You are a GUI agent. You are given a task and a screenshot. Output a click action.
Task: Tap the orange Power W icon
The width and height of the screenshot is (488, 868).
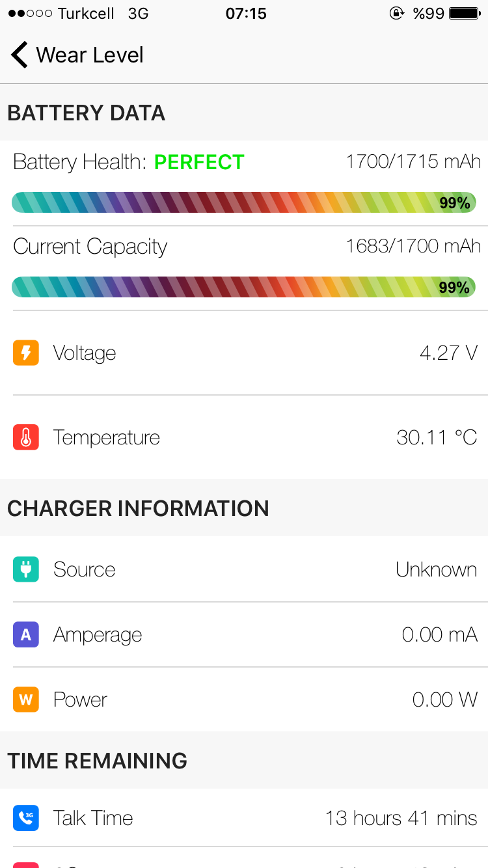26,699
